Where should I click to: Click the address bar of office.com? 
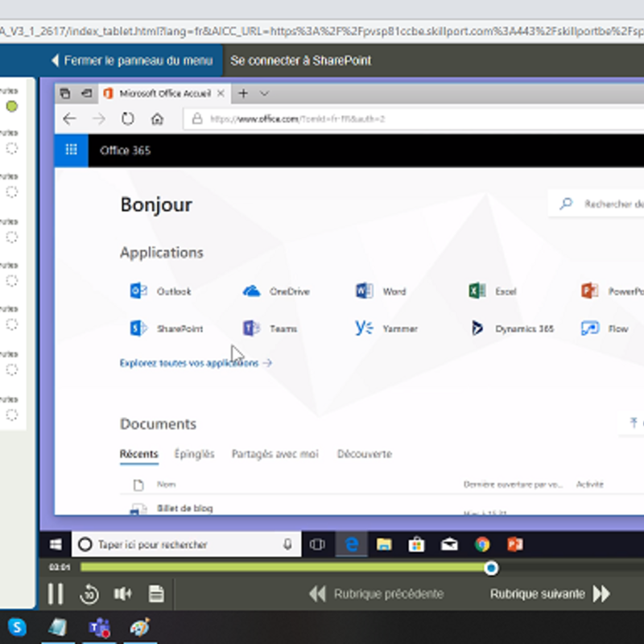[413, 119]
